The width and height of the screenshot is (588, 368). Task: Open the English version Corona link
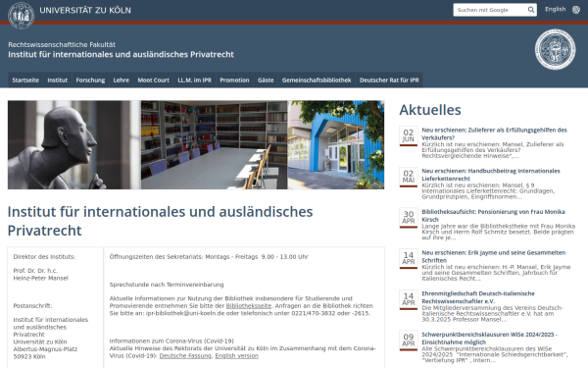[x=236, y=356]
